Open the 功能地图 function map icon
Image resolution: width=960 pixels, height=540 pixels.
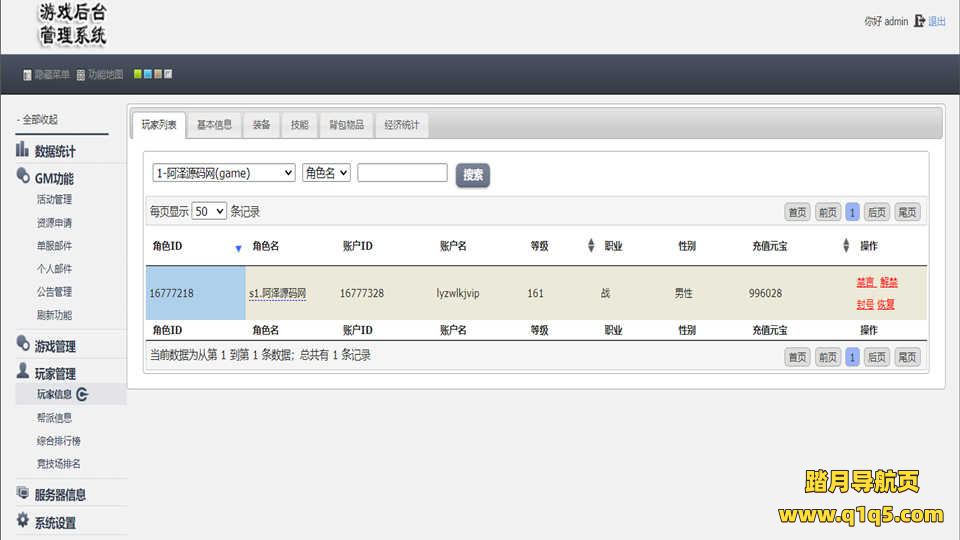[x=81, y=75]
